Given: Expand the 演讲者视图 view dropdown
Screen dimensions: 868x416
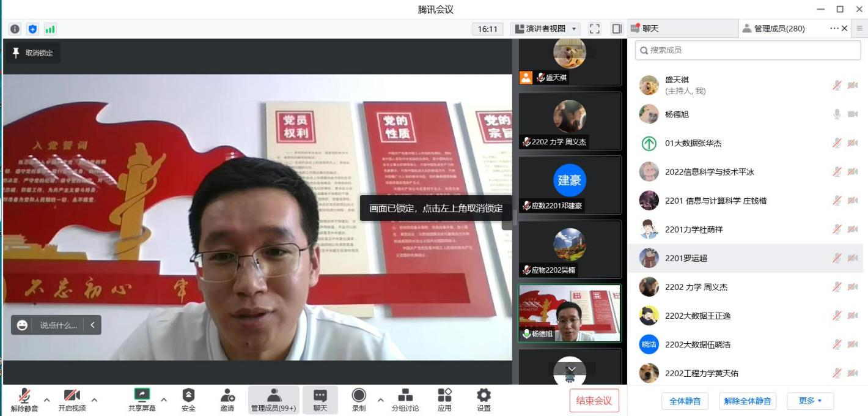Looking at the screenshot, I should (545, 29).
